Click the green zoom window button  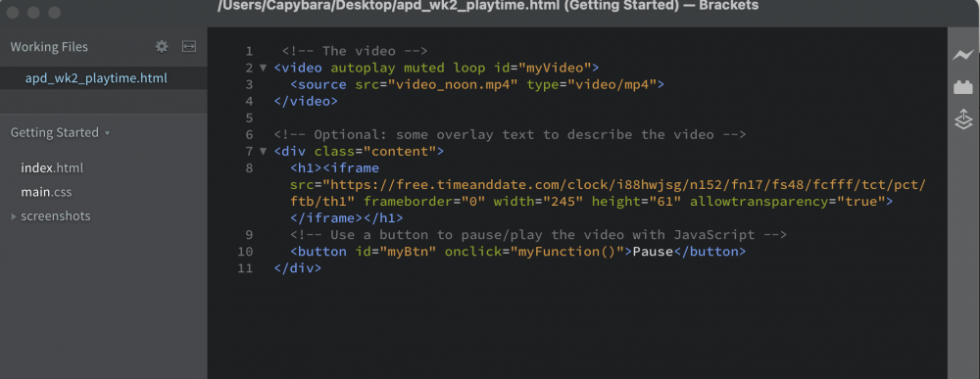[x=54, y=13]
